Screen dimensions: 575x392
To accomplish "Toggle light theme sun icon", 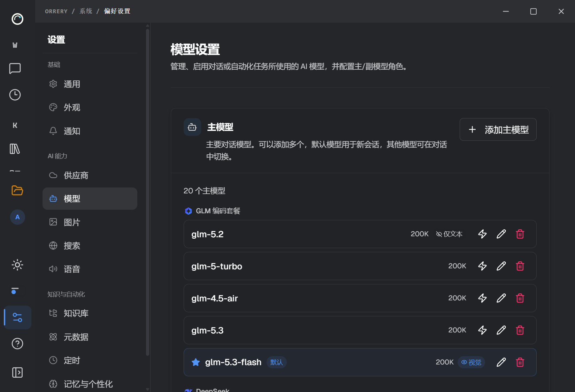I will [x=17, y=265].
